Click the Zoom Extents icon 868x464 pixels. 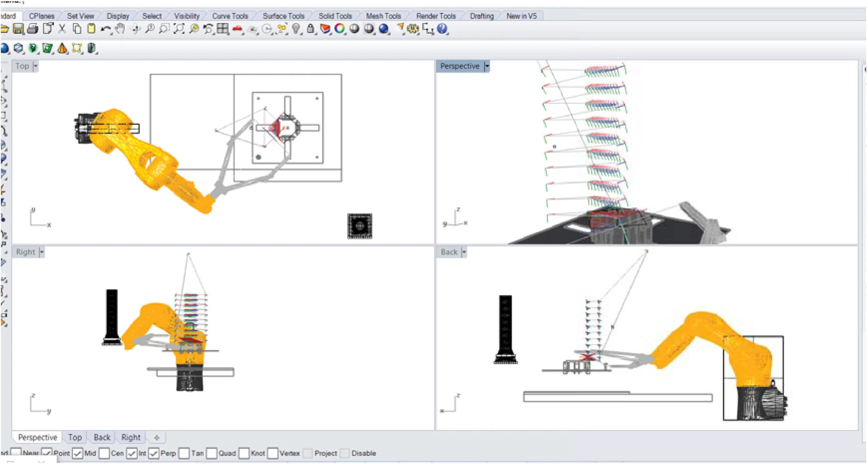tap(179, 29)
